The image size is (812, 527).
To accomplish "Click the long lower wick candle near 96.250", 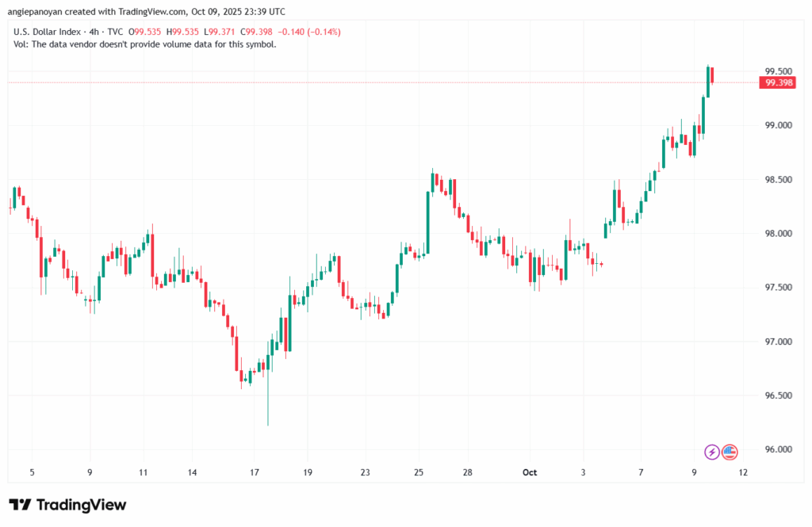I will 268,396.
